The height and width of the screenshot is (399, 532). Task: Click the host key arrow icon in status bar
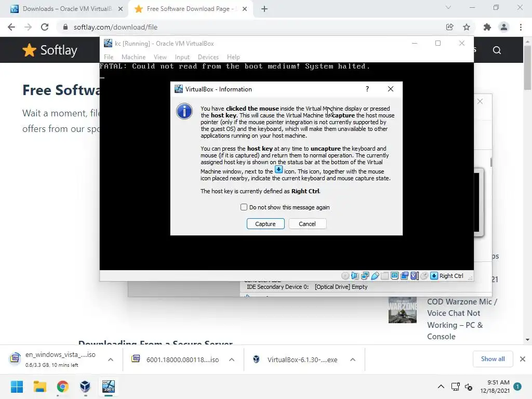434,276
